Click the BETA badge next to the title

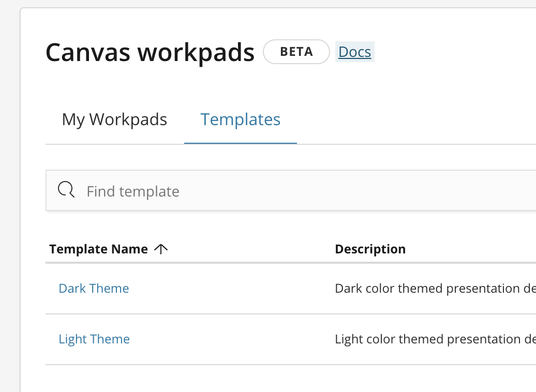pyautogui.click(x=296, y=52)
